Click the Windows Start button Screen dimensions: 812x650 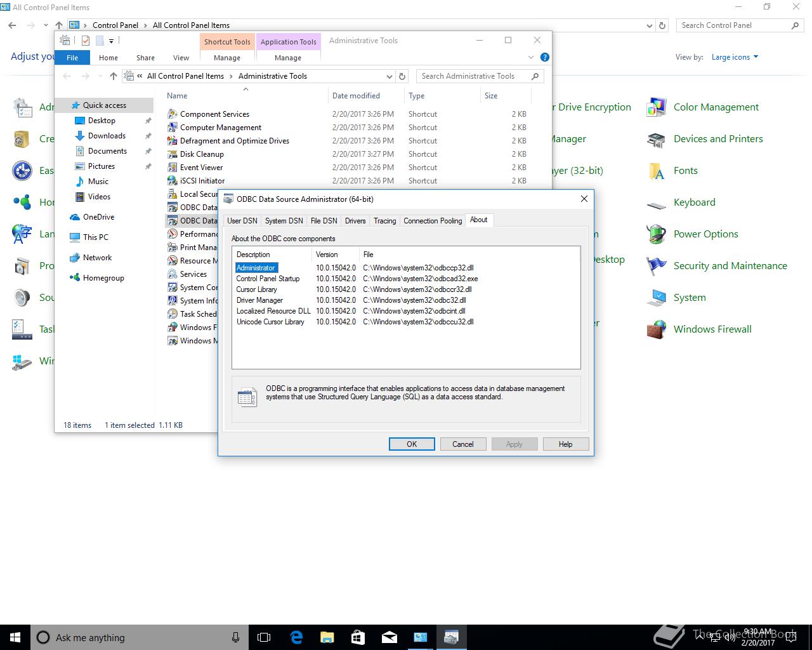[x=15, y=637]
